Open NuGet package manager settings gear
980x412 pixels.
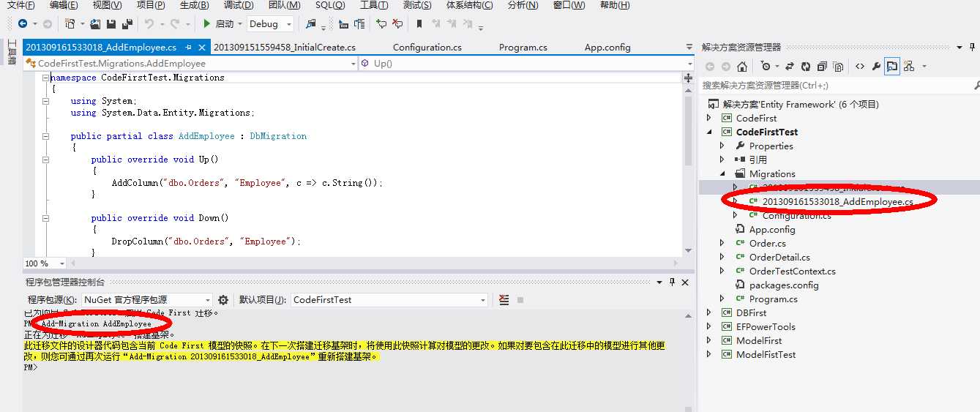[223, 299]
